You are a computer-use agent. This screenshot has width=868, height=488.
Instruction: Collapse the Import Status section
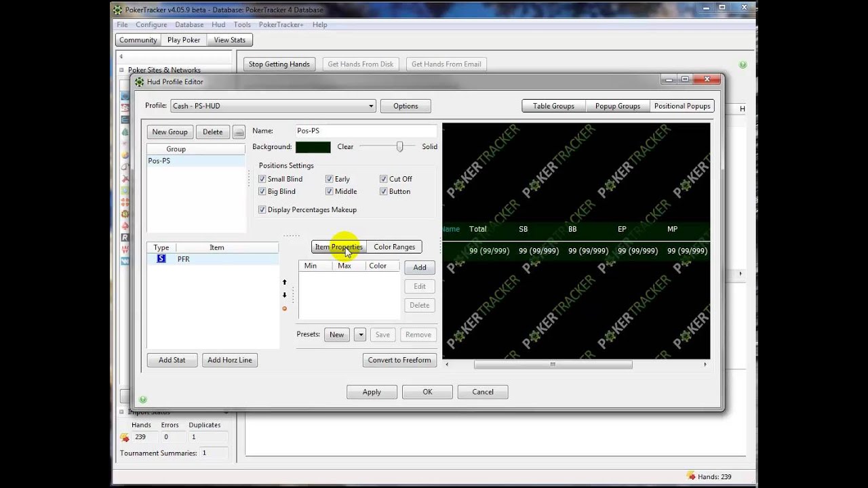121,412
